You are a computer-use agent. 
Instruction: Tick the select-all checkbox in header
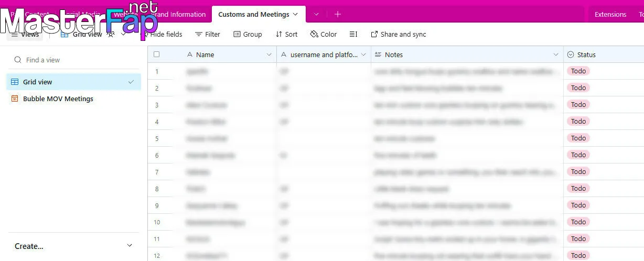pos(156,55)
